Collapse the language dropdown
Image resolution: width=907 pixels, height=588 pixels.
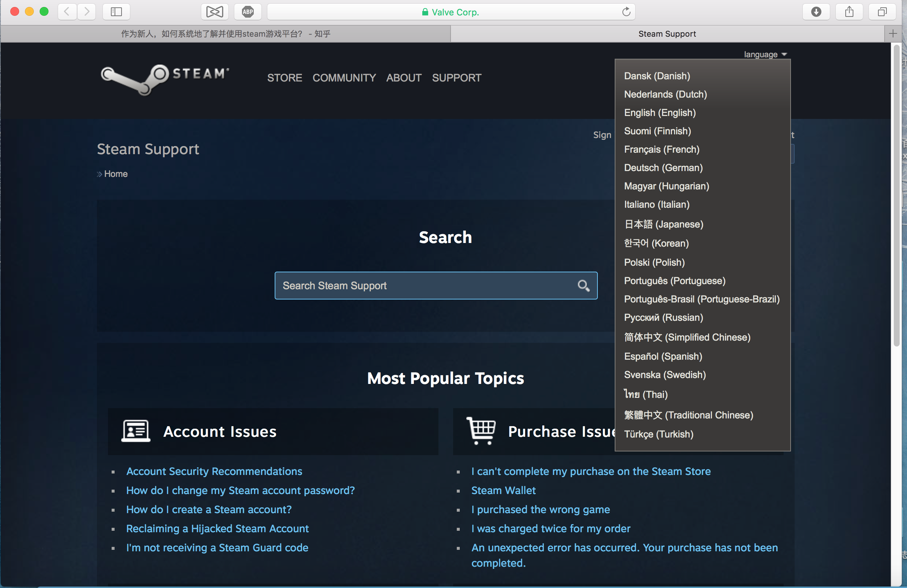pos(765,54)
